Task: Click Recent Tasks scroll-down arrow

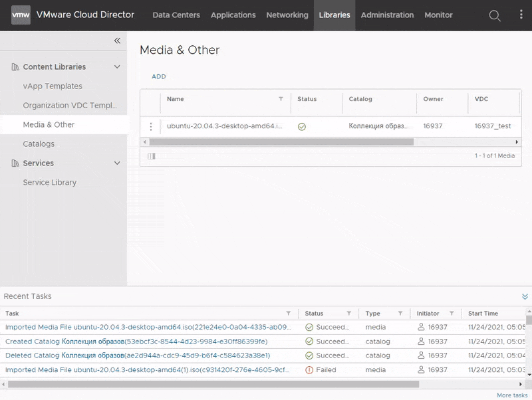Action: [x=529, y=375]
